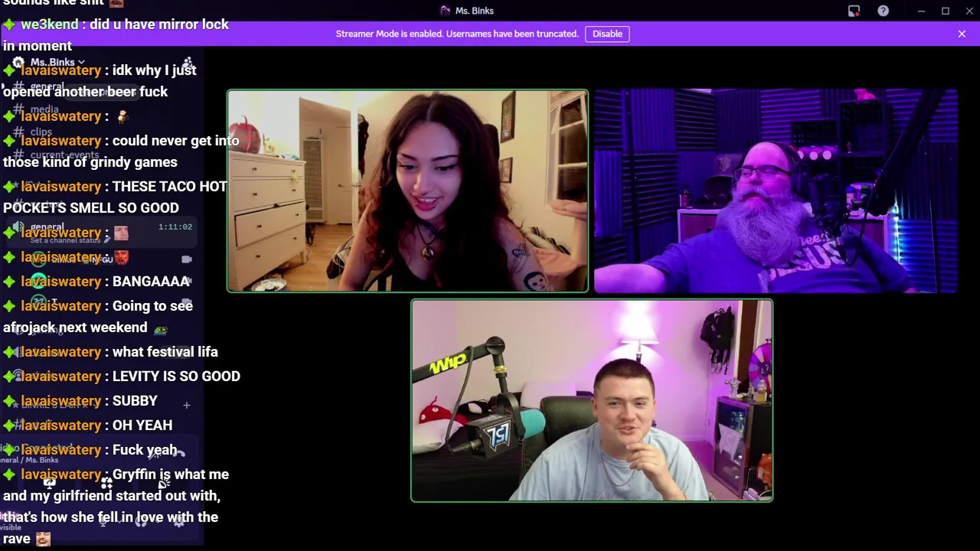Edit the Set a channel status pencil
980x551 pixels.
click(x=107, y=240)
